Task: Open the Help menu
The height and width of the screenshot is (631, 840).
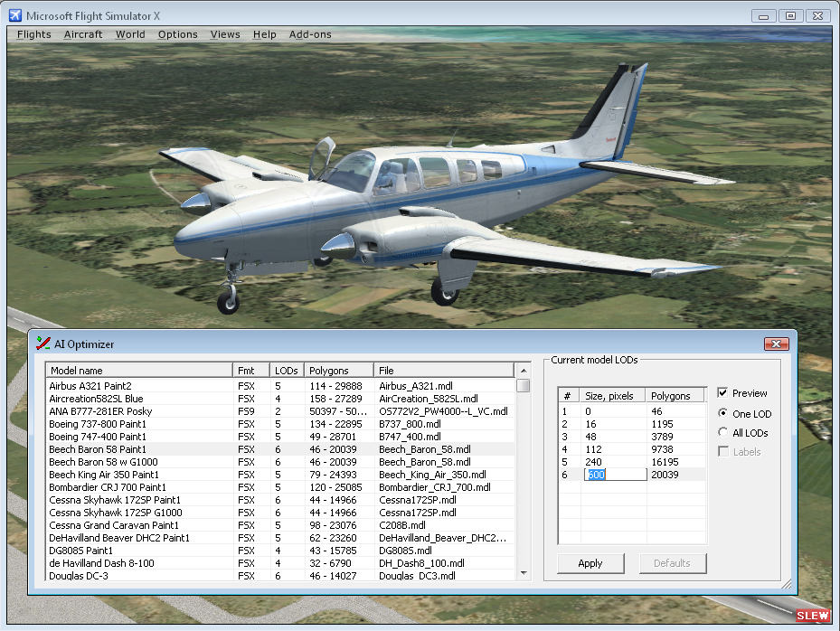Action: click(265, 34)
